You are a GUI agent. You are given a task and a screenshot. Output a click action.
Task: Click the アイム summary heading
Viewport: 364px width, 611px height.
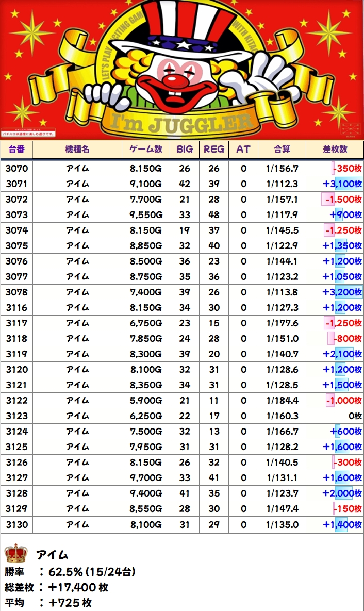click(52, 555)
